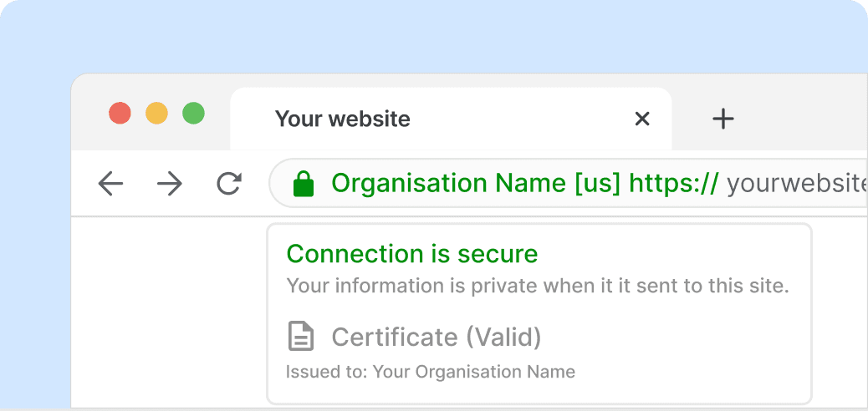This screenshot has height=411, width=868.
Task: Click the "yourwebsite" URL in address bar
Action: [794, 184]
